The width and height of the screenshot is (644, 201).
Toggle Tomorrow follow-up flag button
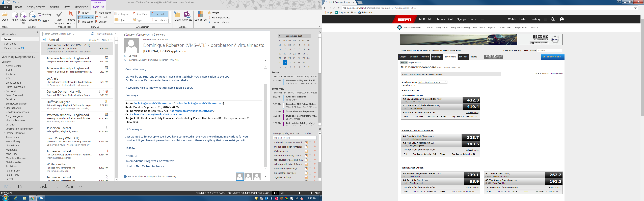[x=86, y=17]
